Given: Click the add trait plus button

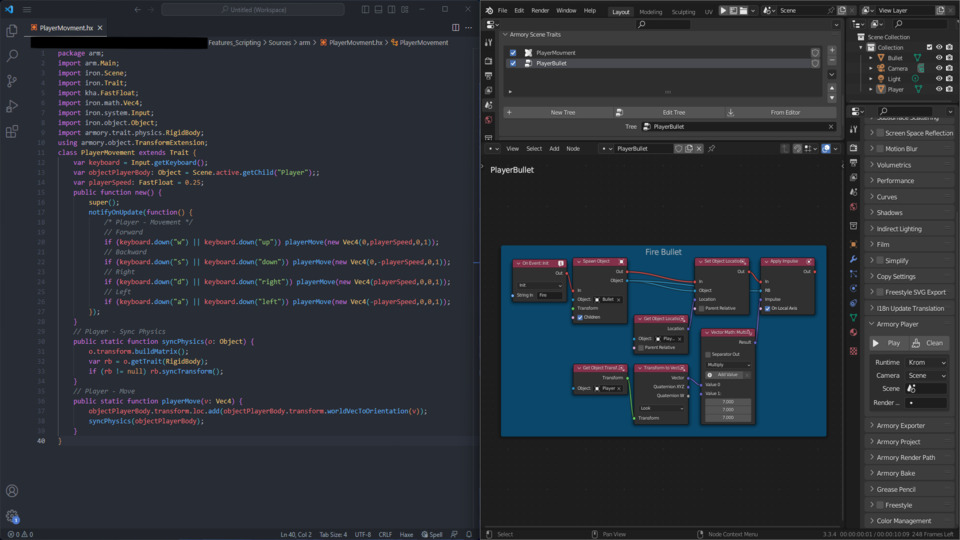Looking at the screenshot, I should 831,51.
